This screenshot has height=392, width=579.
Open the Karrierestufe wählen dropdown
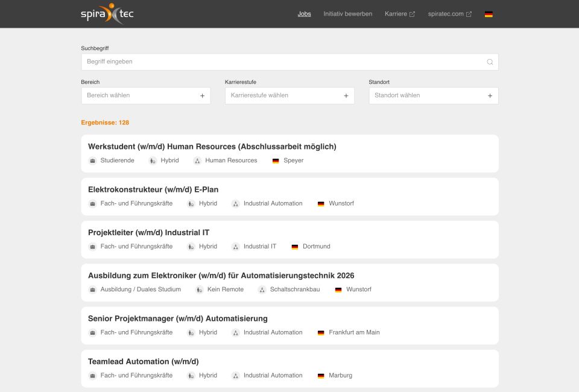289,96
